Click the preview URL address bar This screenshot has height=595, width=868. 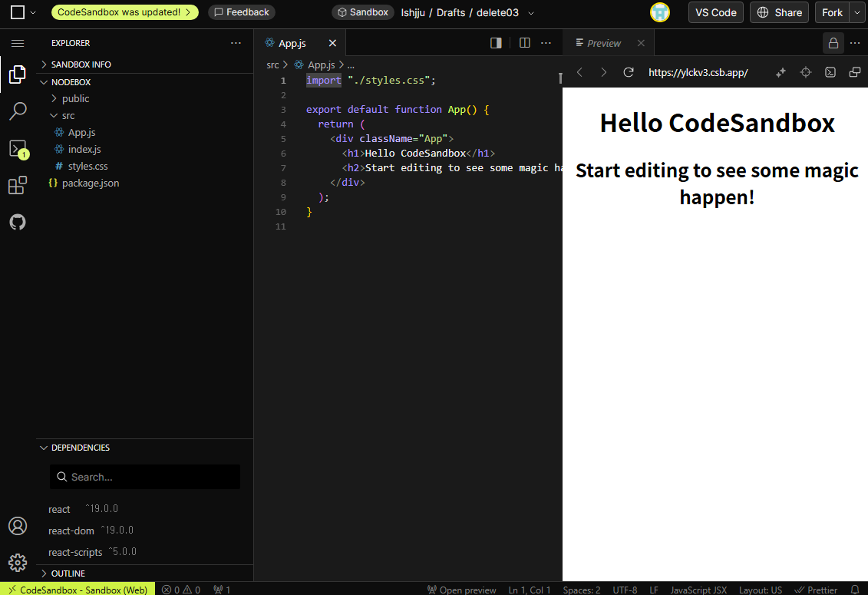click(x=698, y=73)
